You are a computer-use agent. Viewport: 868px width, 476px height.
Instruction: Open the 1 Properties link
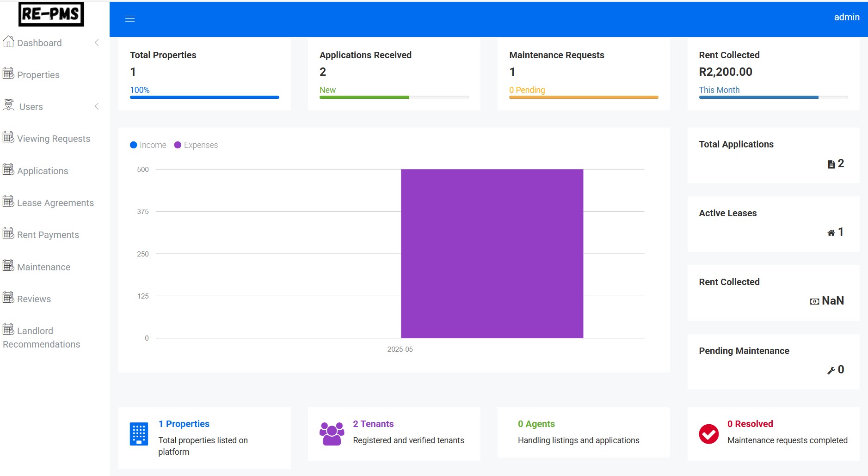(184, 423)
